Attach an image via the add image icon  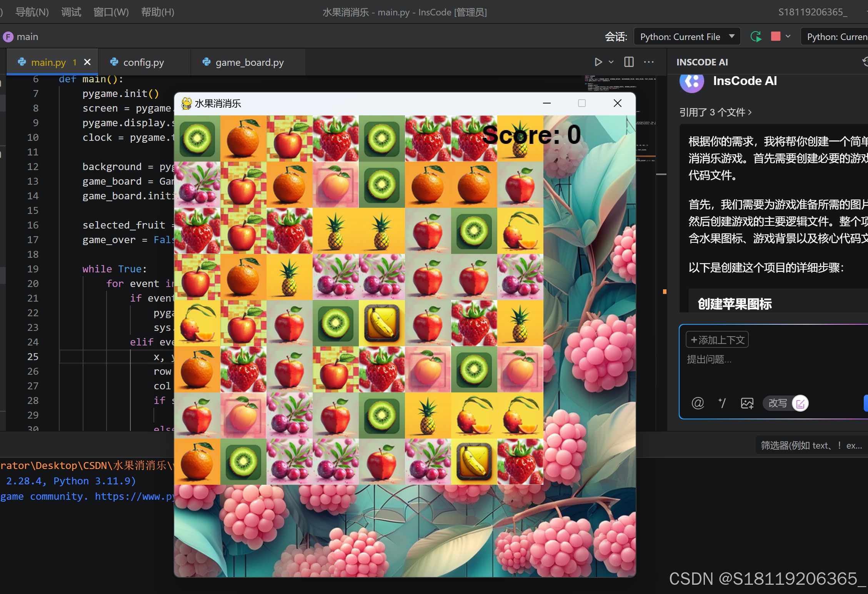coord(747,403)
